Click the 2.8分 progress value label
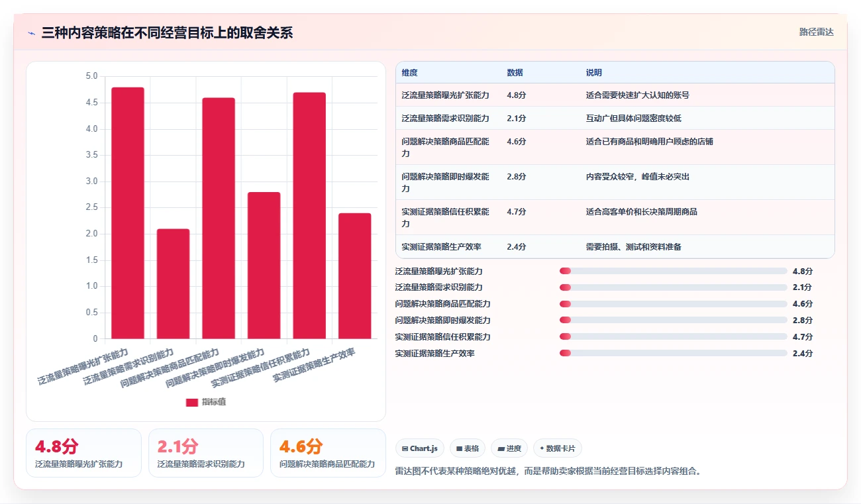The width and height of the screenshot is (861, 504). coord(803,321)
